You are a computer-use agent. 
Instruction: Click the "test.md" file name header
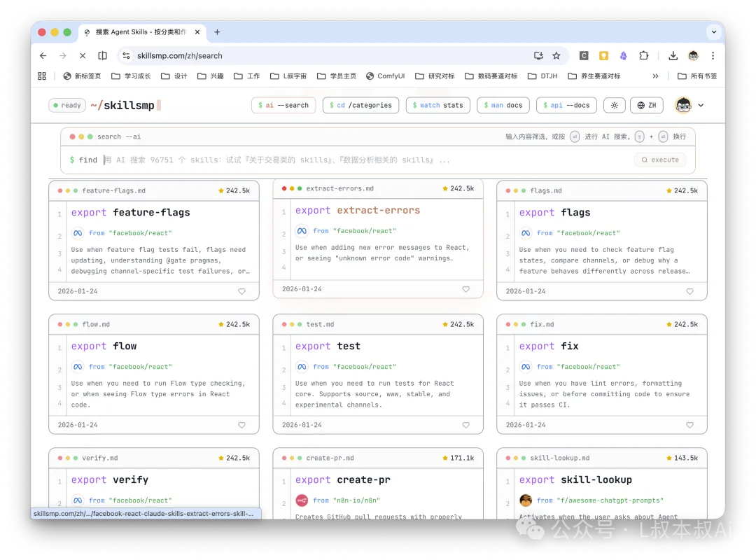point(320,325)
